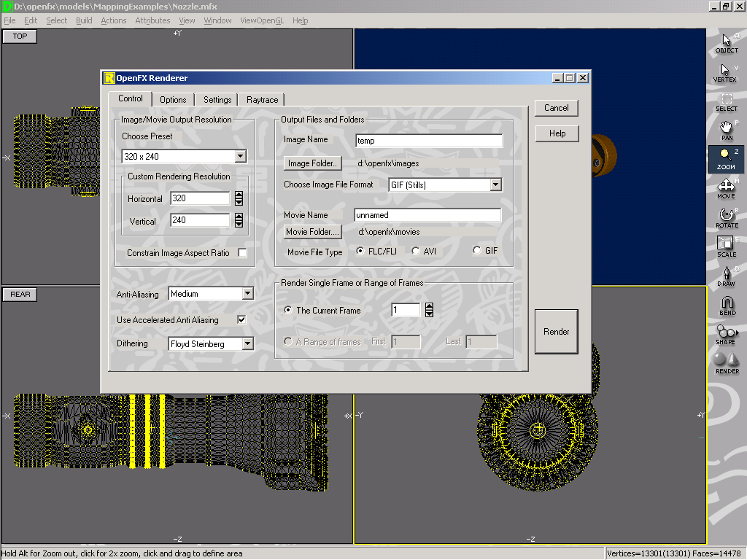This screenshot has width=747, height=560.
Task: Open the Build menu
Action: (84, 20)
